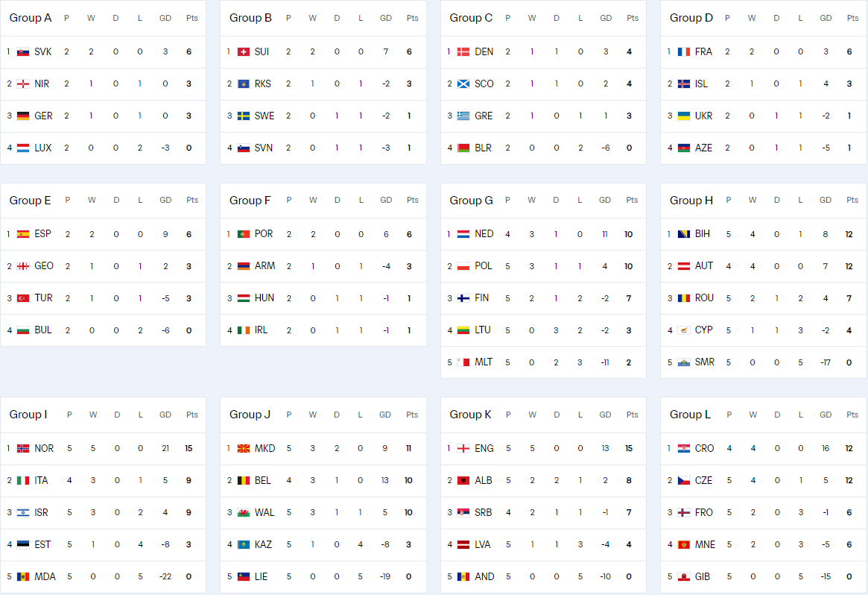The height and width of the screenshot is (595, 868).
Task: Click the Group K title
Action: (x=471, y=415)
